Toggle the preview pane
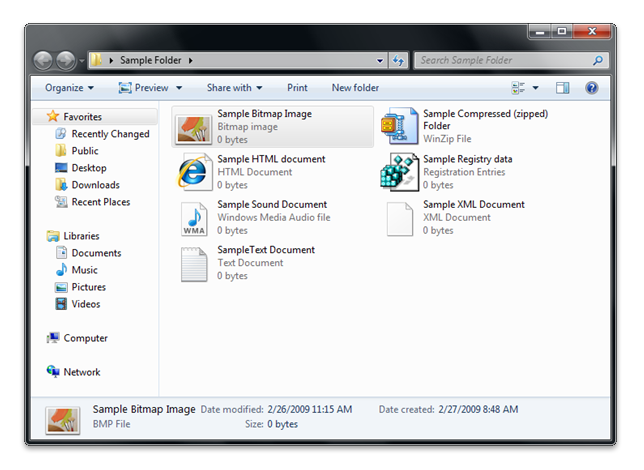The height and width of the screenshot is (470, 644). 562,88
